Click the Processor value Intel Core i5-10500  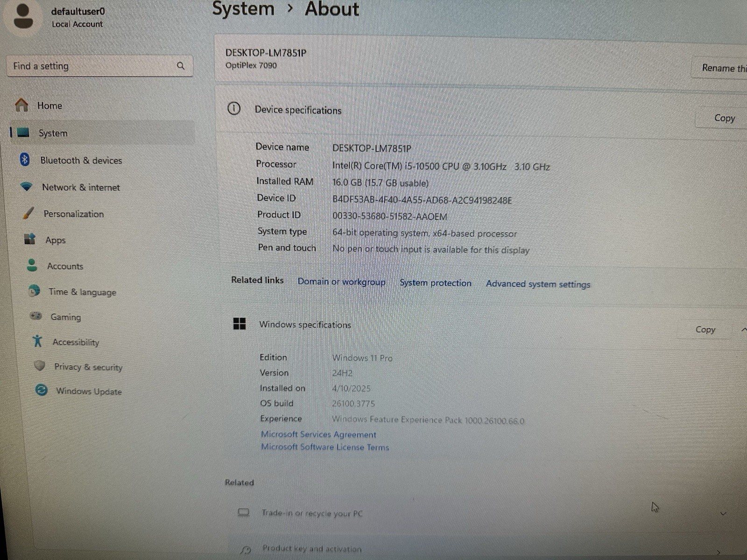pyautogui.click(x=441, y=167)
